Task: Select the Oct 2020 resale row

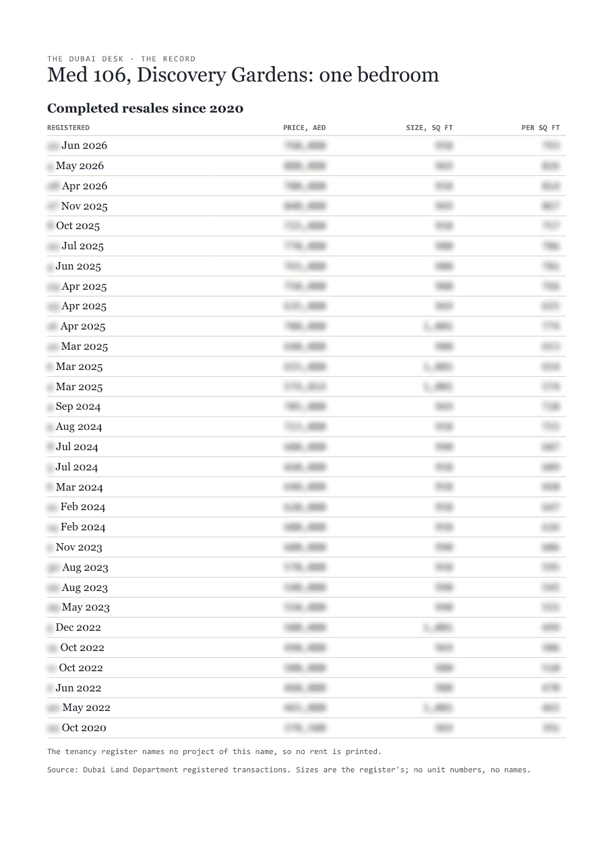Action: point(307,728)
